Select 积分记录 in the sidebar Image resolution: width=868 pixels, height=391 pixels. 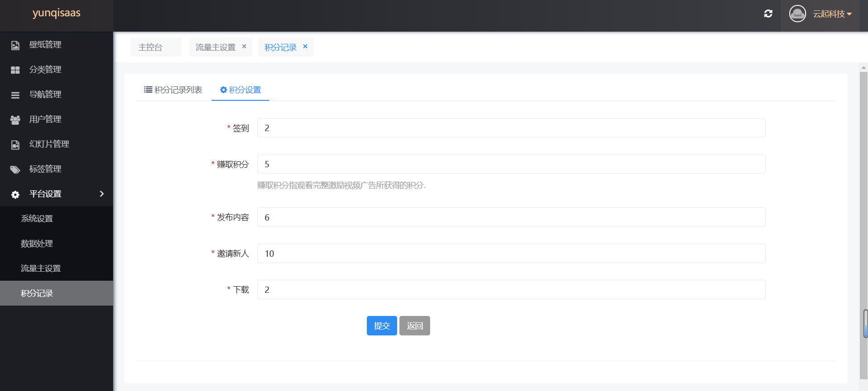click(57, 293)
